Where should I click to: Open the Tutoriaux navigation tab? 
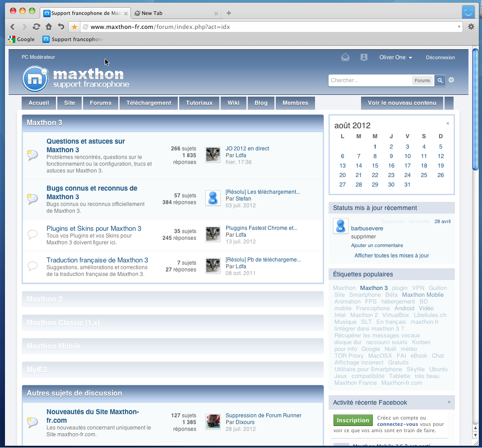(x=199, y=103)
